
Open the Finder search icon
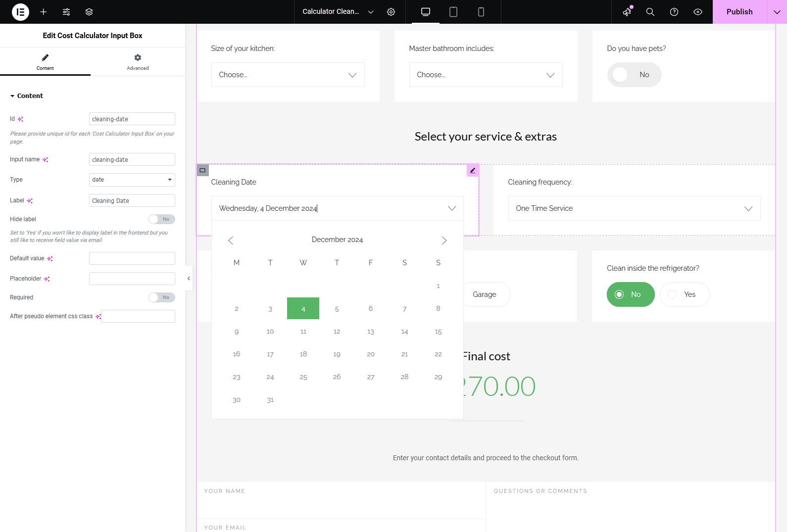point(650,12)
